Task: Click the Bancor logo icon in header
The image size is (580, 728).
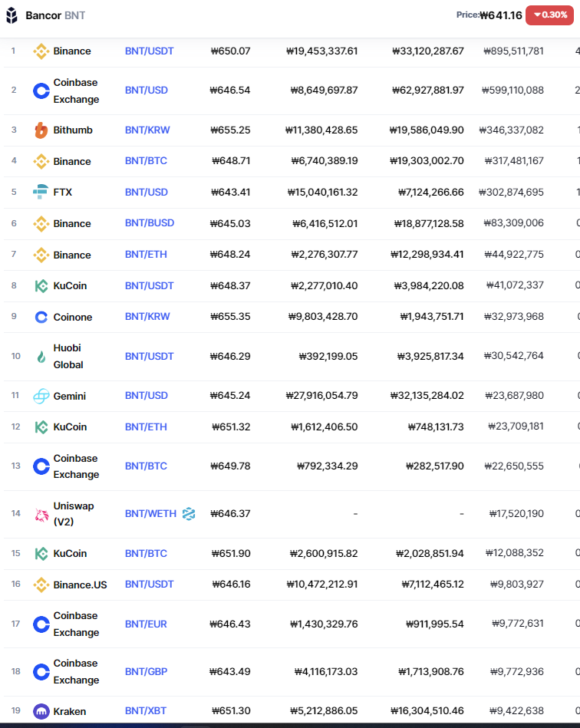Action: pyautogui.click(x=12, y=15)
